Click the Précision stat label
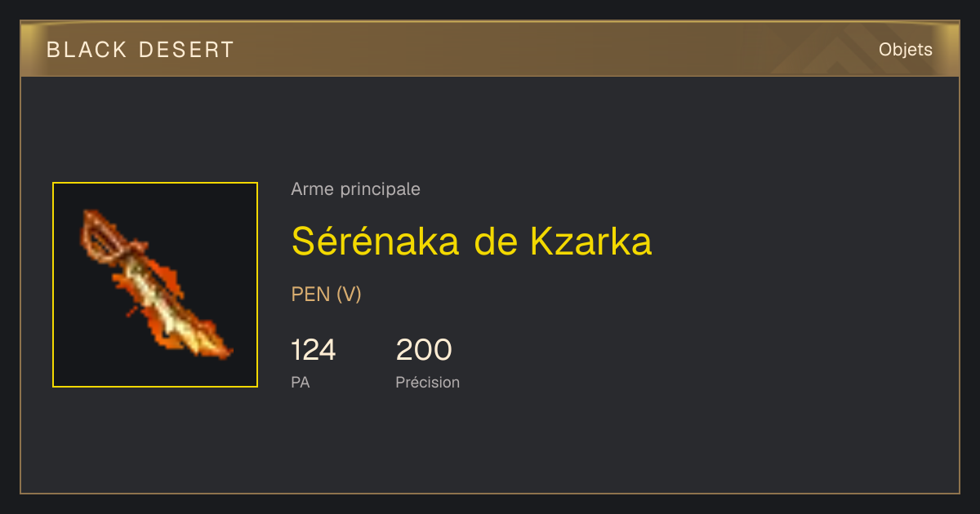The width and height of the screenshot is (980, 514). pos(427,382)
